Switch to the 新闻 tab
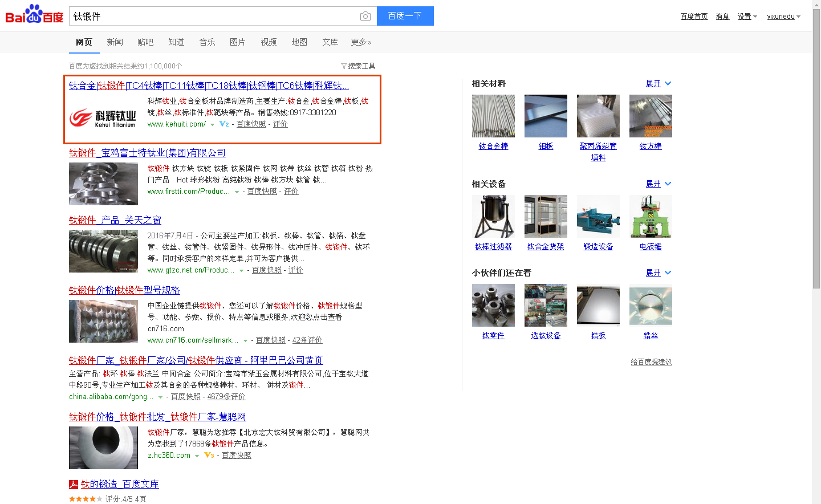 point(115,42)
